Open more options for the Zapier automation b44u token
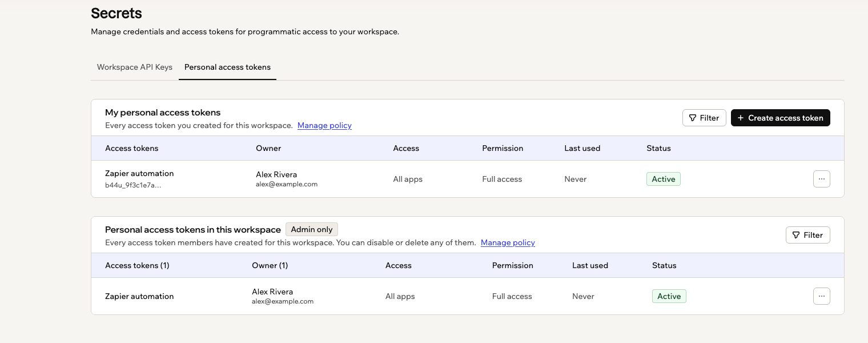The width and height of the screenshot is (868, 343). click(821, 179)
